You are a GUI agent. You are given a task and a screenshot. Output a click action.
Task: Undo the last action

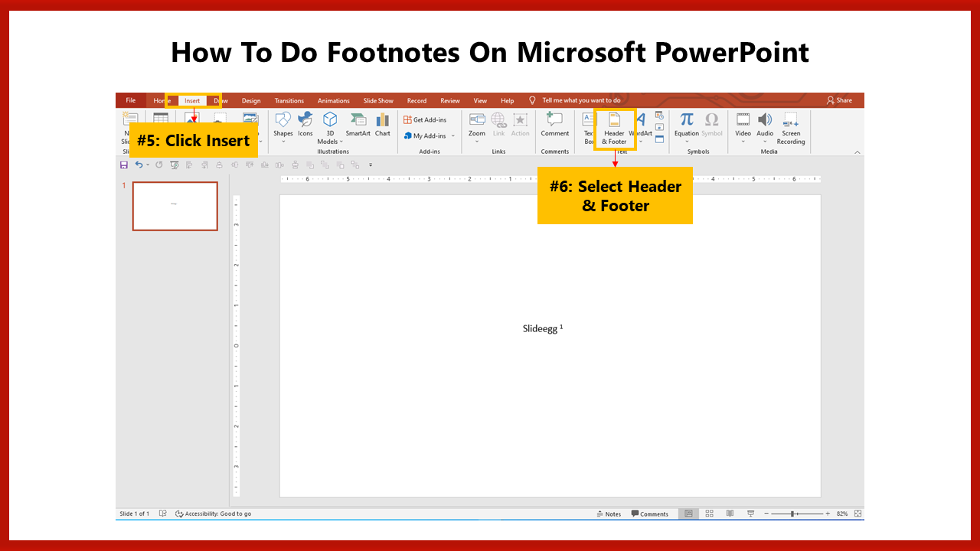pyautogui.click(x=139, y=165)
